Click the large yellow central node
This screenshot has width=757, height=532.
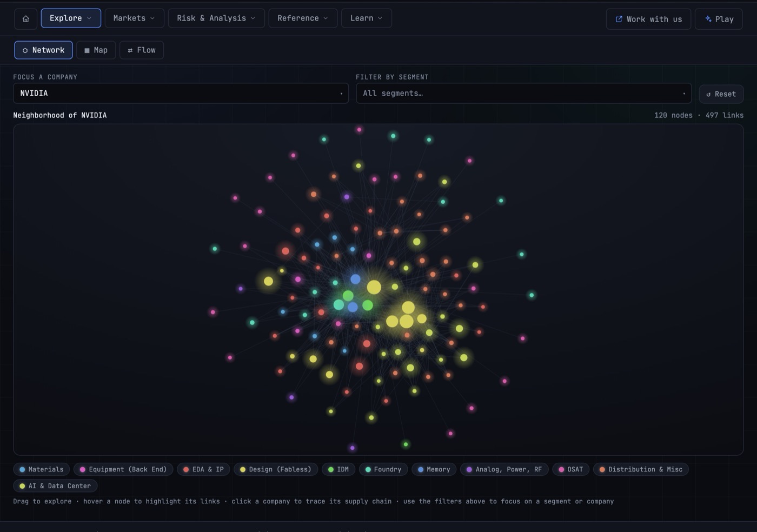click(374, 287)
